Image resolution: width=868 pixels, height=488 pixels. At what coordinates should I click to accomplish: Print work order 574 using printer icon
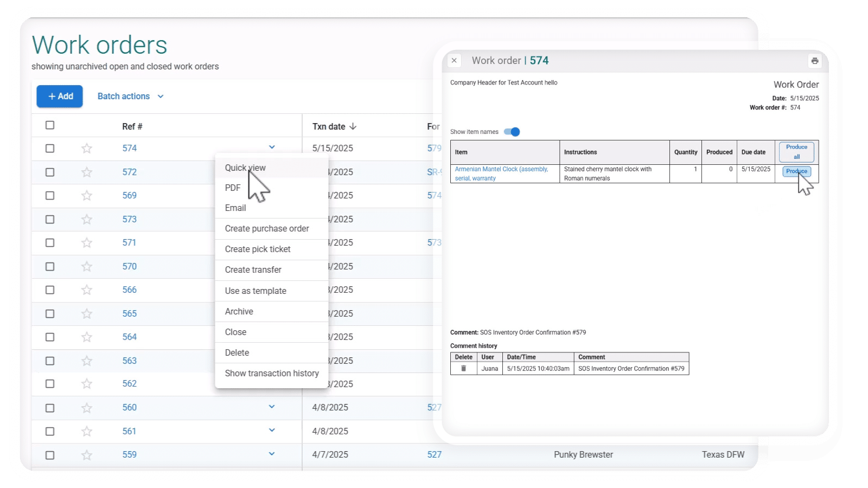[814, 61]
